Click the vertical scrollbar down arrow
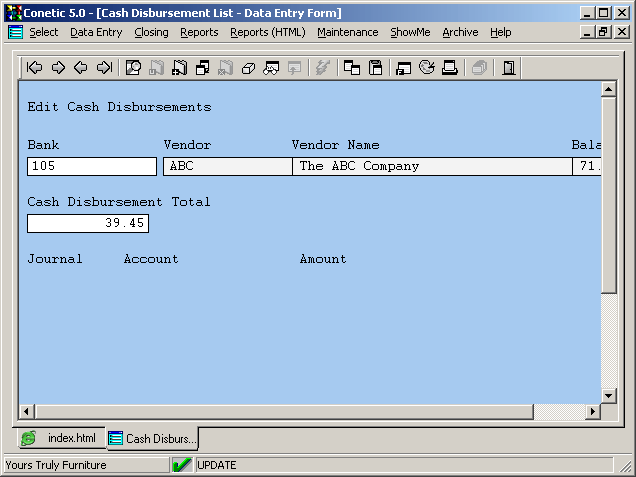Viewport: 636px width, 477px height. coord(608,395)
